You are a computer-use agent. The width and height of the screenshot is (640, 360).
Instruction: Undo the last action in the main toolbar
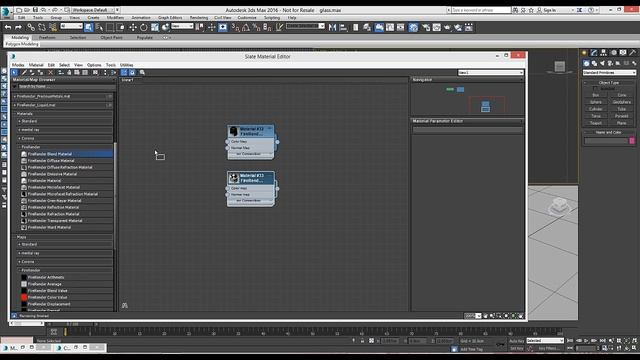tap(8, 27)
